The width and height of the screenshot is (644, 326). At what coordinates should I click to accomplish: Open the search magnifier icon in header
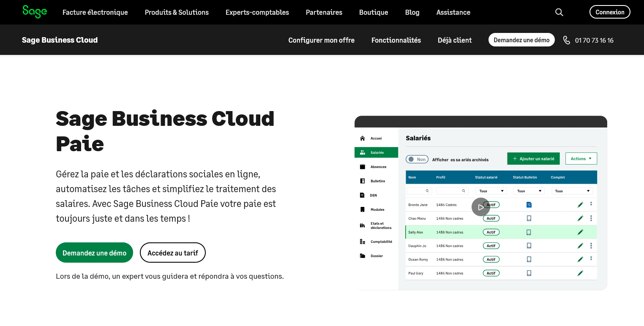pos(559,12)
